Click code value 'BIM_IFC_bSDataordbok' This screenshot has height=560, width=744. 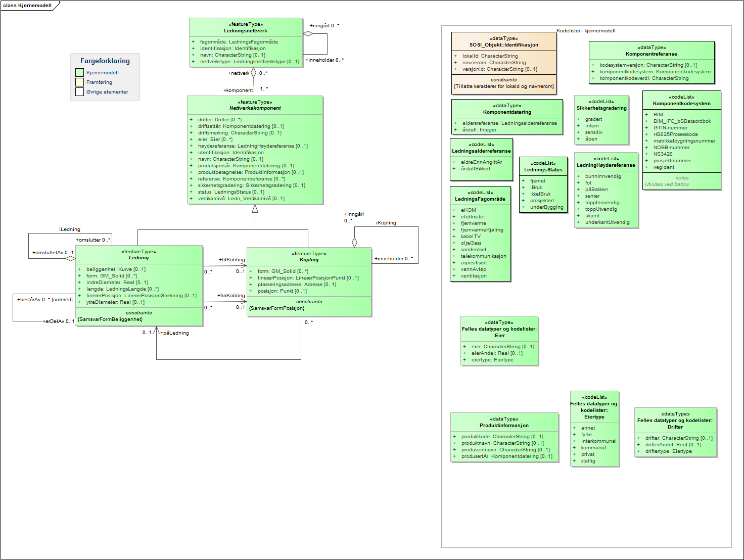click(682, 121)
